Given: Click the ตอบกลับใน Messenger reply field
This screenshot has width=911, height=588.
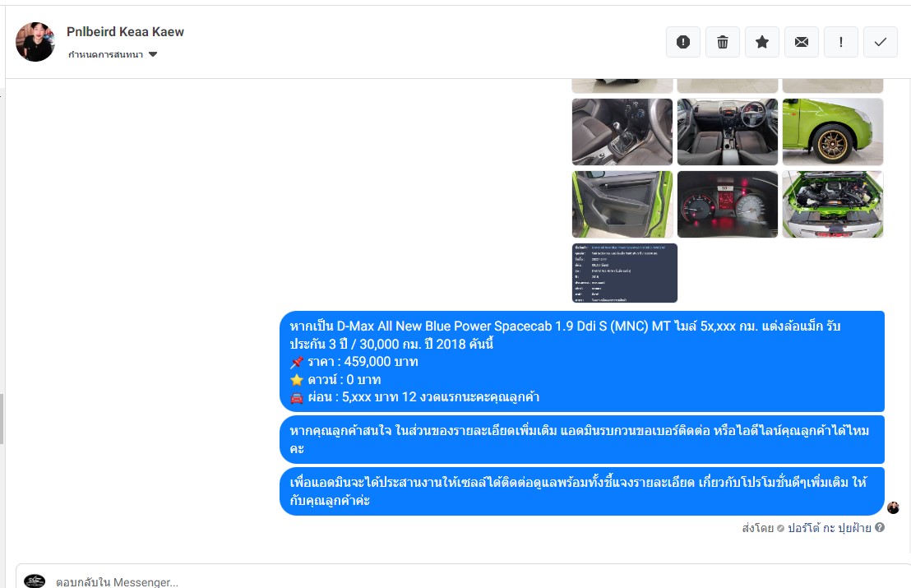Looking at the screenshot, I should click(465, 582).
